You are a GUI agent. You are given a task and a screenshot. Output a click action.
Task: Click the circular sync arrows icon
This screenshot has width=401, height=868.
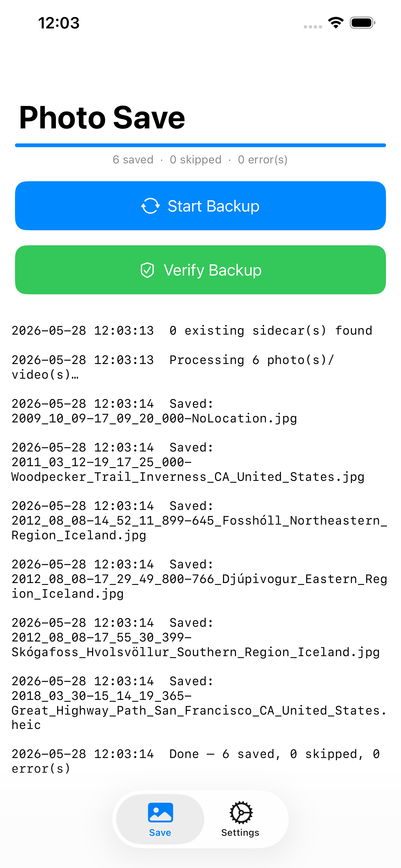pos(151,206)
